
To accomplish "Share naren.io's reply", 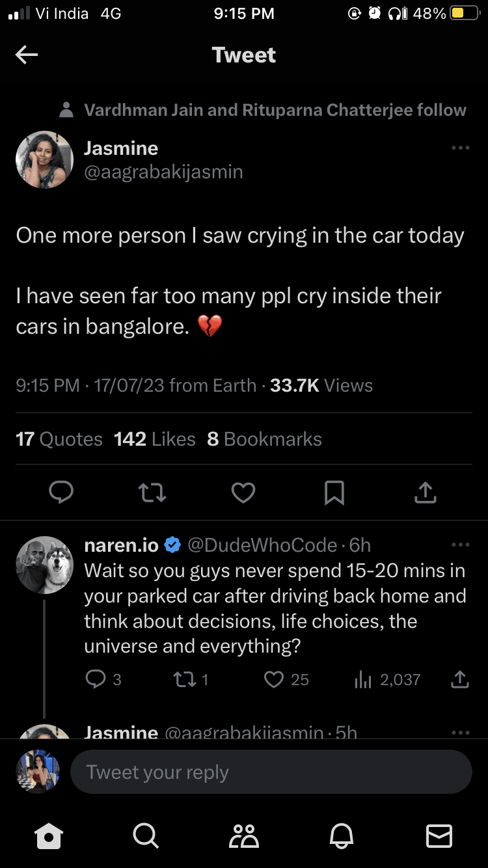I will click(459, 679).
